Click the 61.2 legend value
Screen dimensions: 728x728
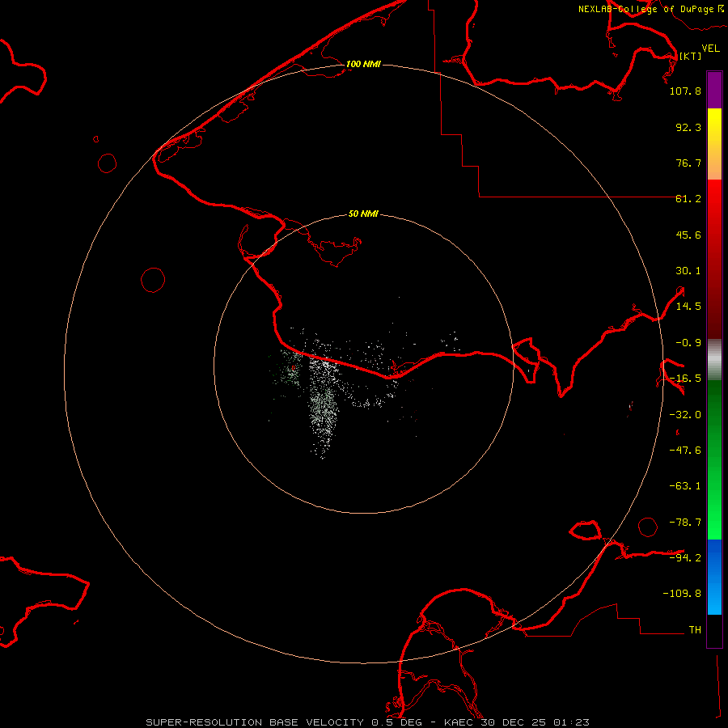point(688,199)
